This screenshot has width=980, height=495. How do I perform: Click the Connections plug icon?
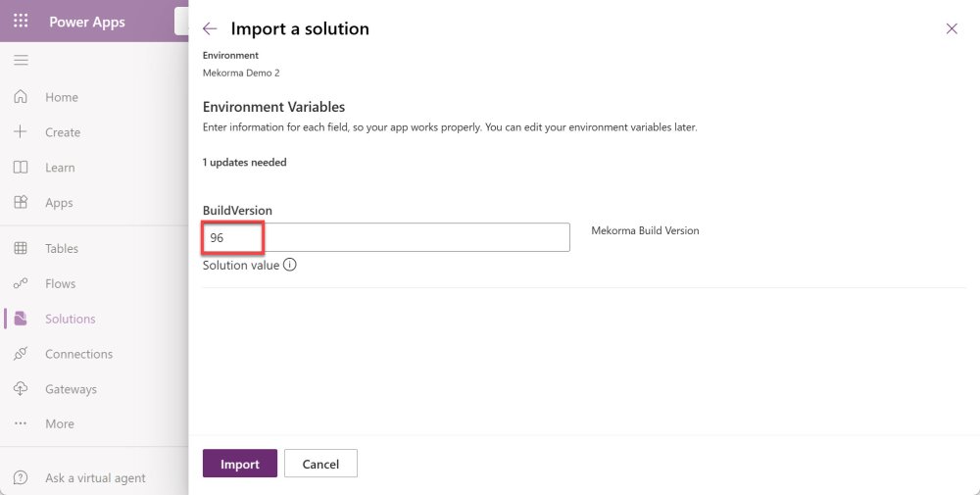click(x=21, y=354)
